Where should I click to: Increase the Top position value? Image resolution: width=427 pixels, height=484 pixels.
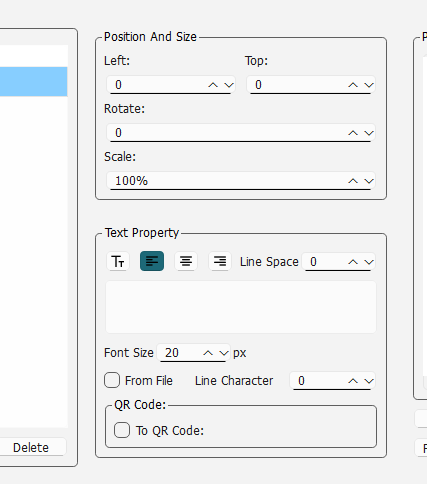(353, 85)
